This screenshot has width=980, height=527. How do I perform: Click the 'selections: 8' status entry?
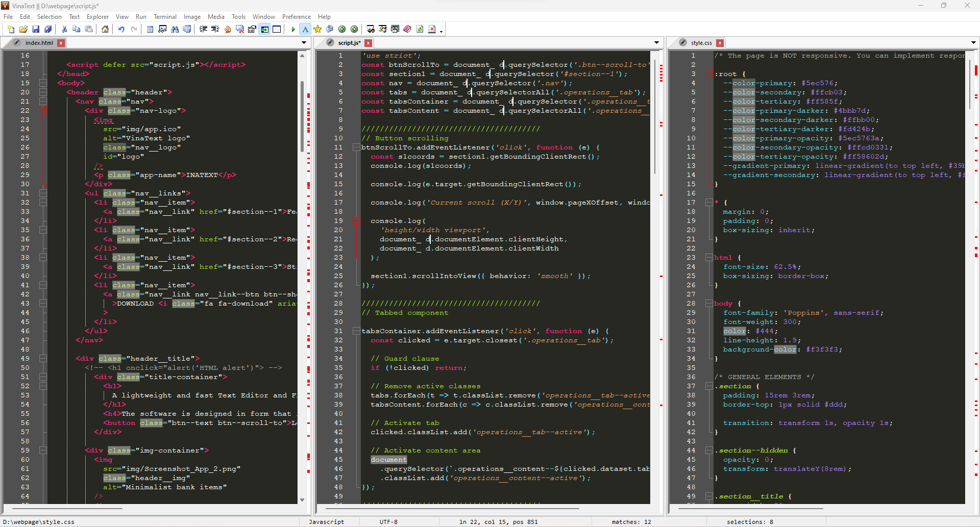[750, 522]
